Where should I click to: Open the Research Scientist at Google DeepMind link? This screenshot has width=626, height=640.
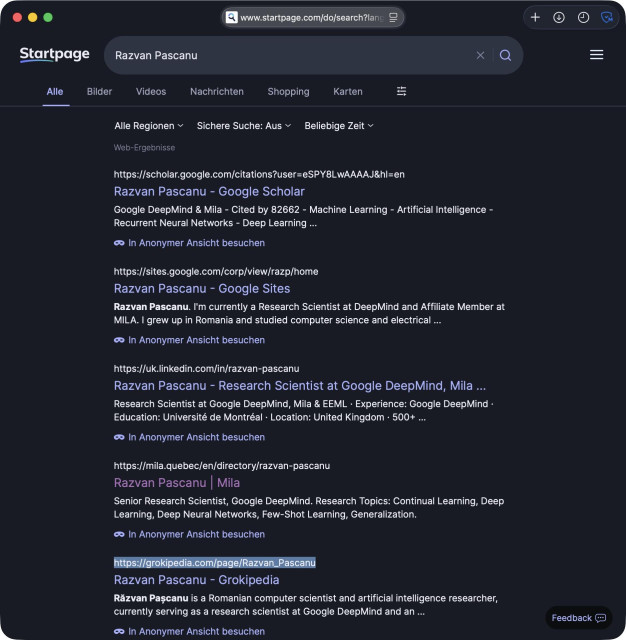click(x=300, y=386)
